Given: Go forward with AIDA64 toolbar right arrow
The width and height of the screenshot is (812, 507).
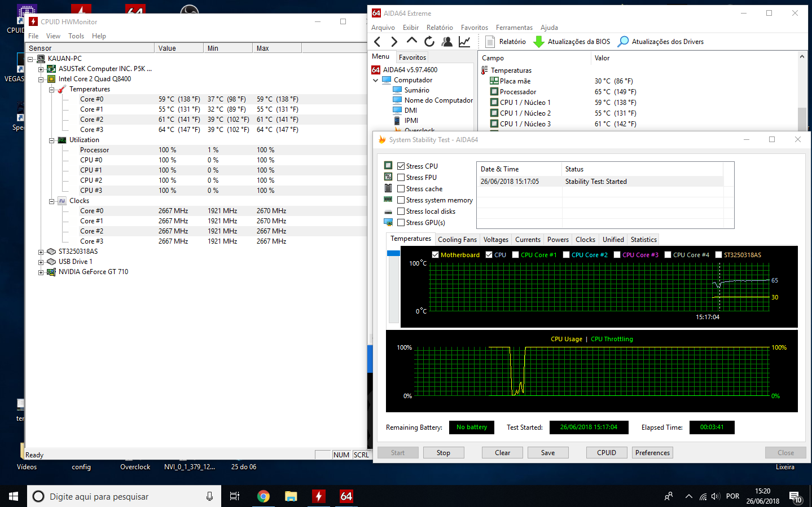Looking at the screenshot, I should (394, 41).
